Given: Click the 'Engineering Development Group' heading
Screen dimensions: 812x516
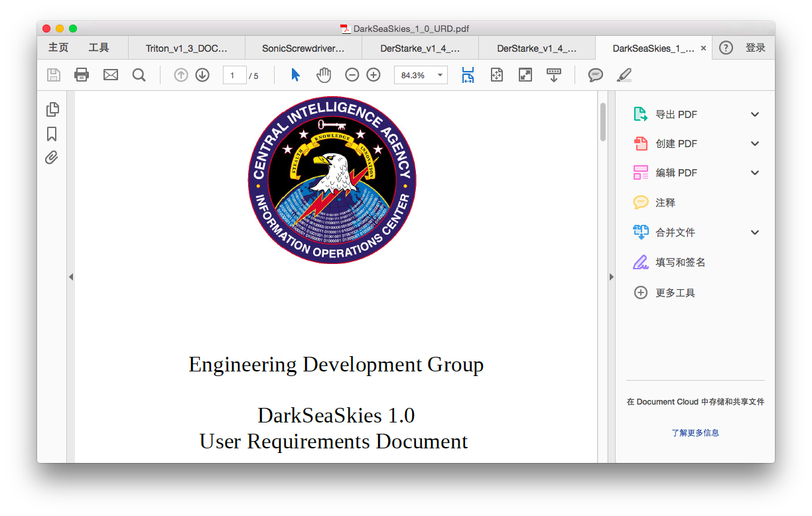Looking at the screenshot, I should pyautogui.click(x=336, y=364).
